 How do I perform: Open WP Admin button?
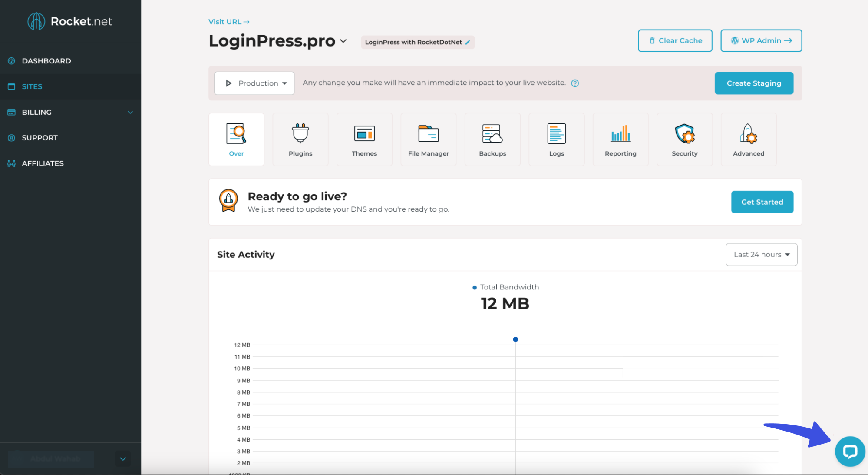761,40
